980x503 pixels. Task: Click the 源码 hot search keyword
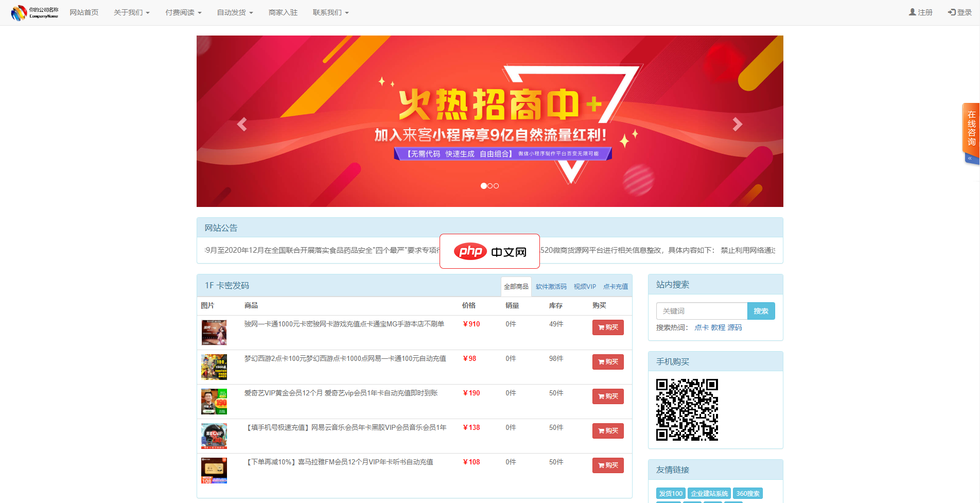[x=734, y=327]
